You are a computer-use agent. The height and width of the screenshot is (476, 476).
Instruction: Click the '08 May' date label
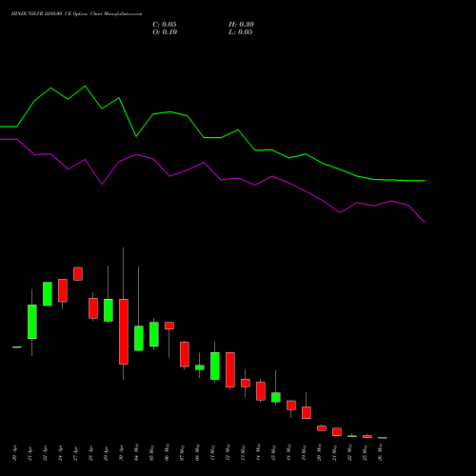[197, 452]
